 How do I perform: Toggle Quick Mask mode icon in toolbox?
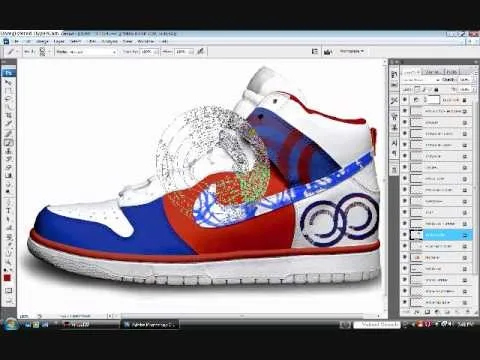pos(8,291)
